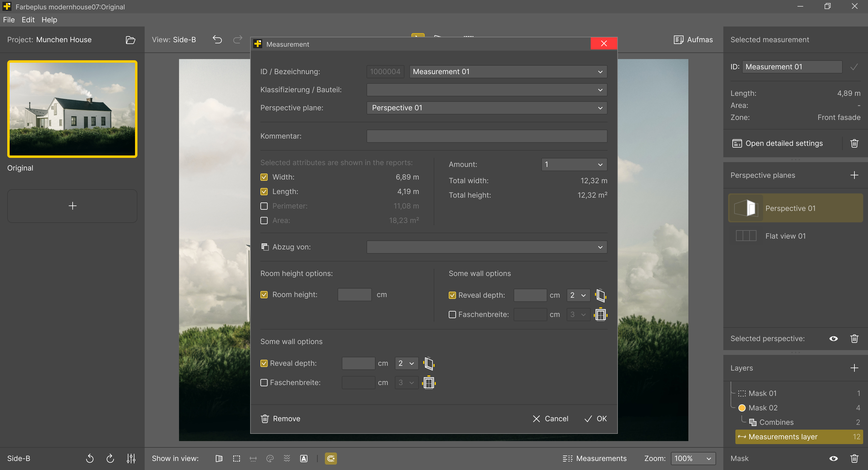The image size is (868, 470).
Task: Close the Measurement dialog
Action: (x=604, y=43)
